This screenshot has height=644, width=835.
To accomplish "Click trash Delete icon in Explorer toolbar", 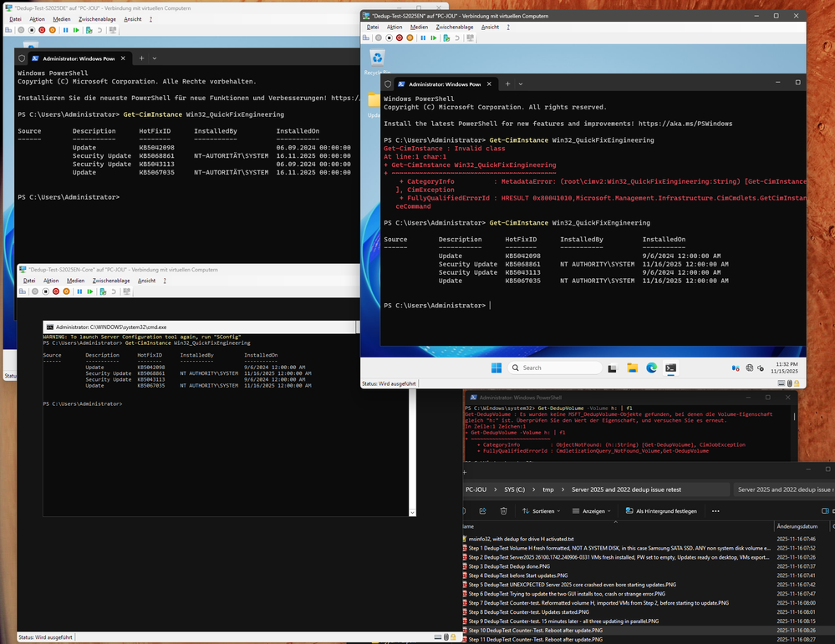I will pyautogui.click(x=503, y=511).
